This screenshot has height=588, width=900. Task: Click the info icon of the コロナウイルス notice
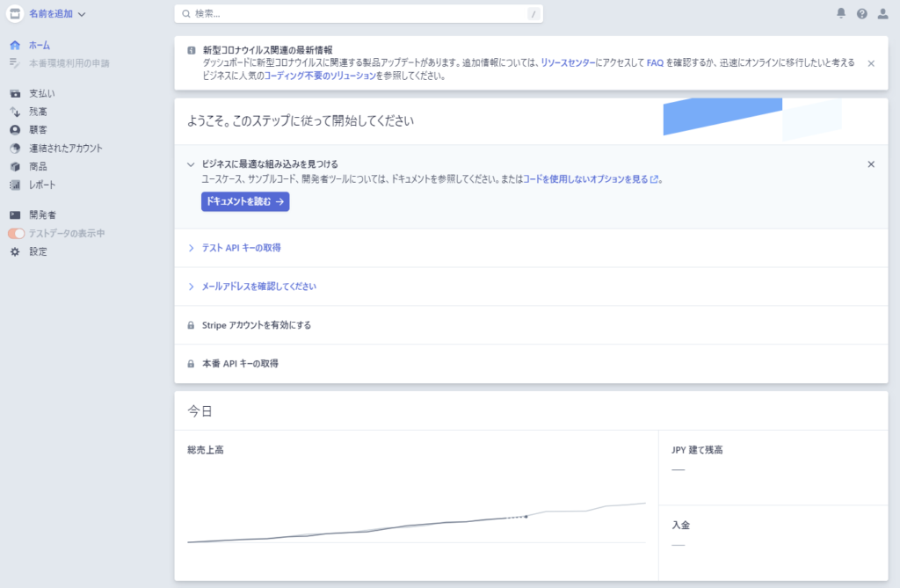coord(191,50)
